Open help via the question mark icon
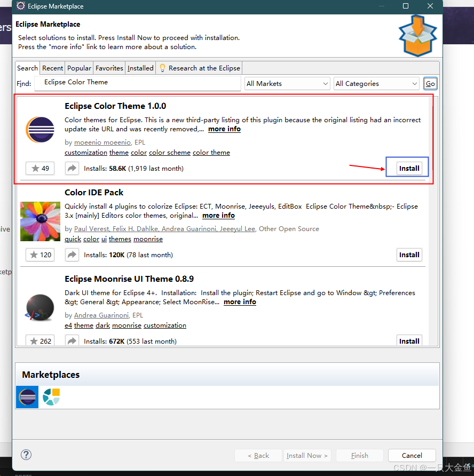 [26, 455]
